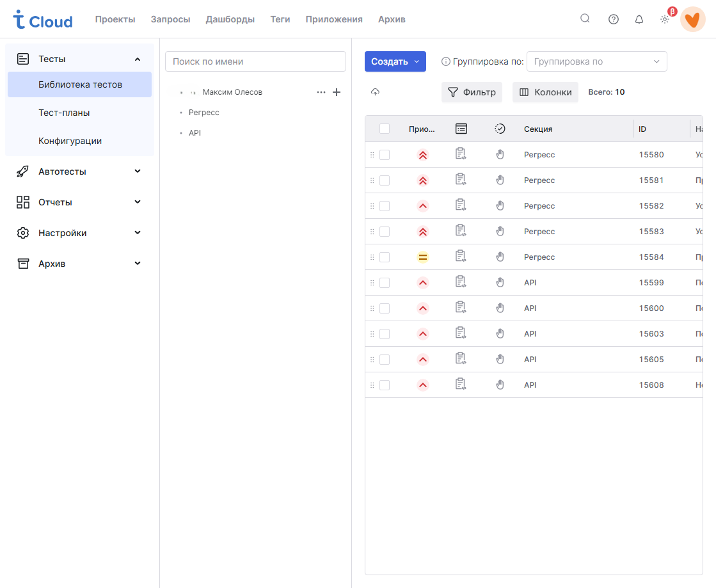The image size is (716, 588).
Task: Open Тест-планы in the sidebar
Action: point(64,113)
